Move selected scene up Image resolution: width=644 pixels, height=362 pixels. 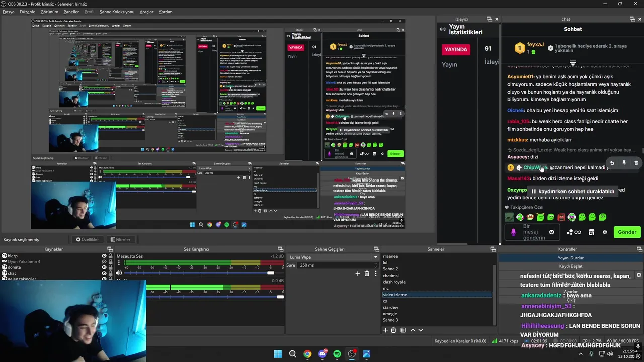413,330
